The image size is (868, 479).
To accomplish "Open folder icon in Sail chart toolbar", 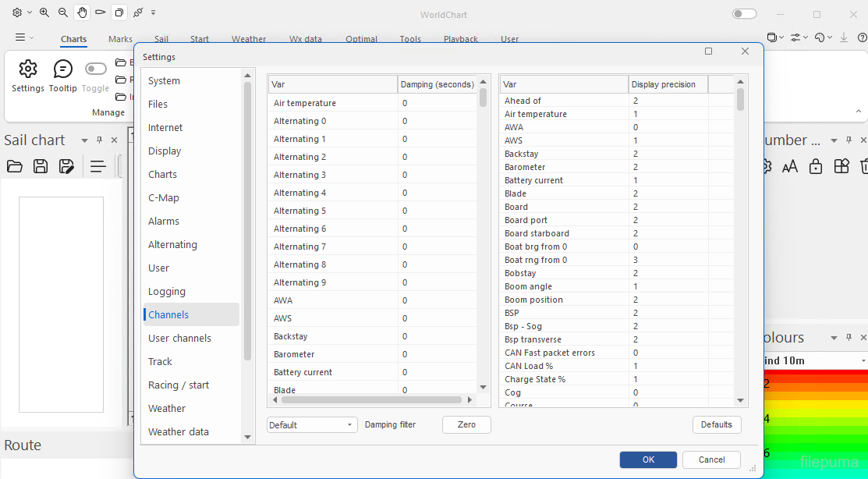I will (x=14, y=166).
